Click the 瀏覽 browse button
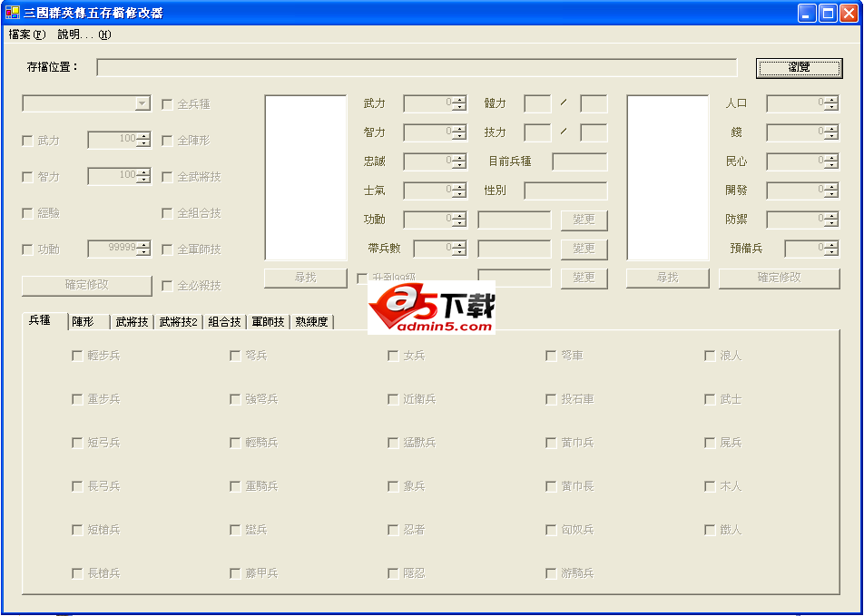Viewport: 864px width, 616px height. pos(799,68)
